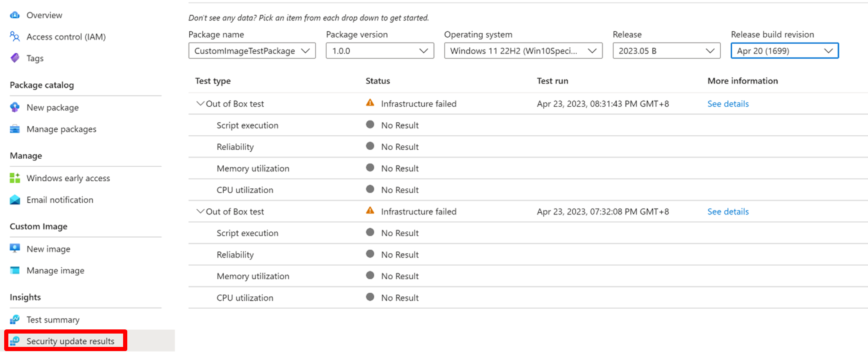
Task: Click the Windows early access icon
Action: click(15, 178)
